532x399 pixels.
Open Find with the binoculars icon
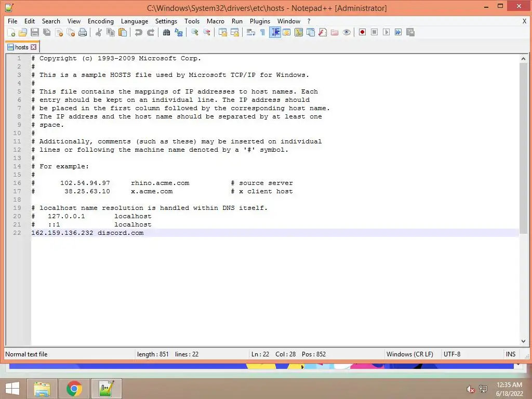tap(166, 32)
